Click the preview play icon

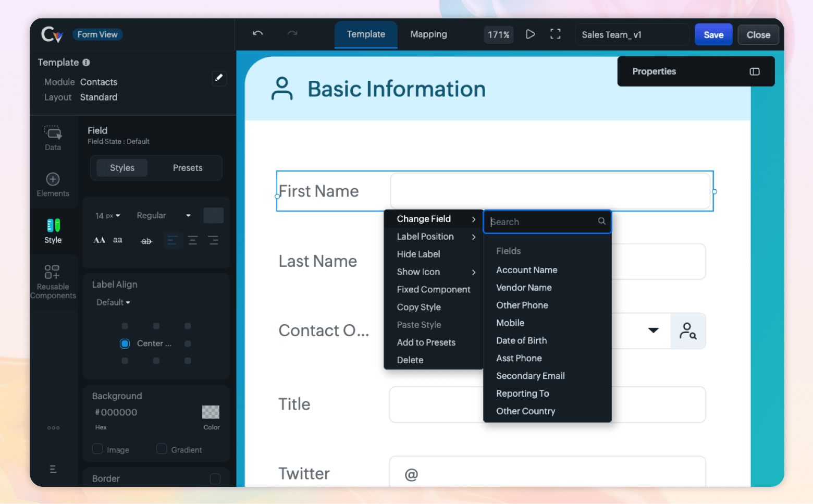click(x=530, y=34)
